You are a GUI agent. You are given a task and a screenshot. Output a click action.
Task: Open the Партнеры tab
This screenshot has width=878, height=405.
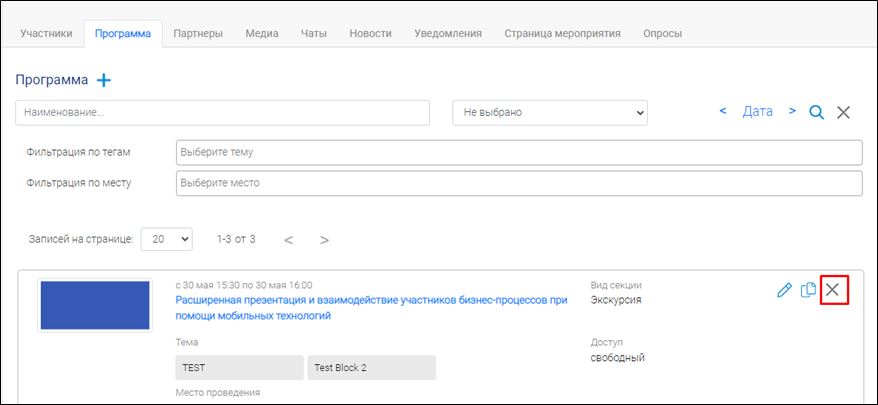coord(197,33)
